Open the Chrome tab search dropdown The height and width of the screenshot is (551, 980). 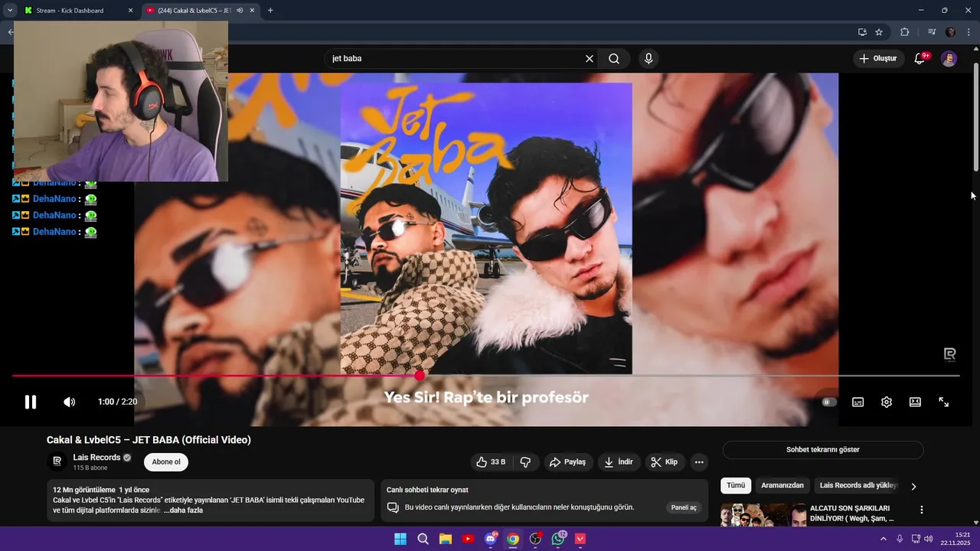(9, 11)
